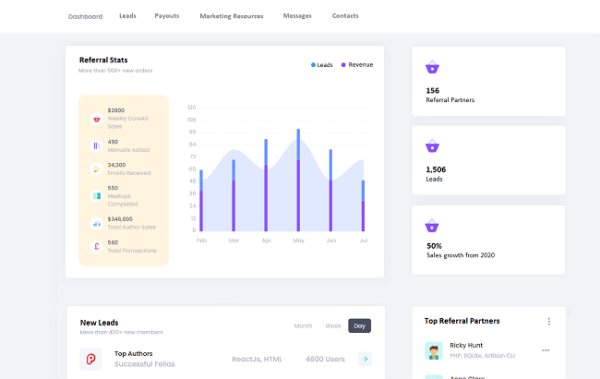Click the Apr bar in the chart

[266, 185]
